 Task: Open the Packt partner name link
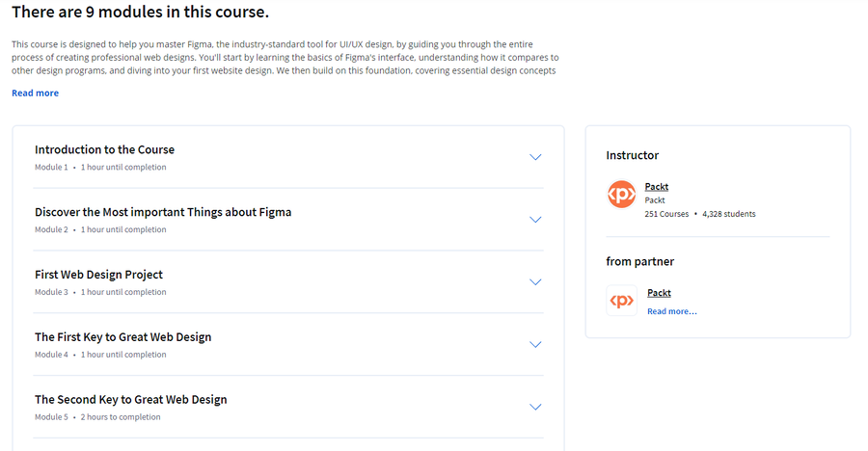pyautogui.click(x=659, y=293)
